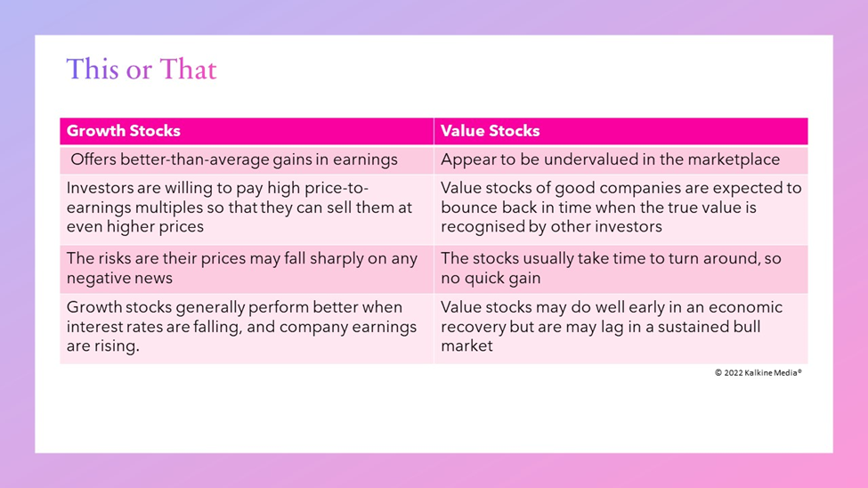
Task: Click the phrase 'recognised by other investors'
Action: pyautogui.click(x=551, y=226)
